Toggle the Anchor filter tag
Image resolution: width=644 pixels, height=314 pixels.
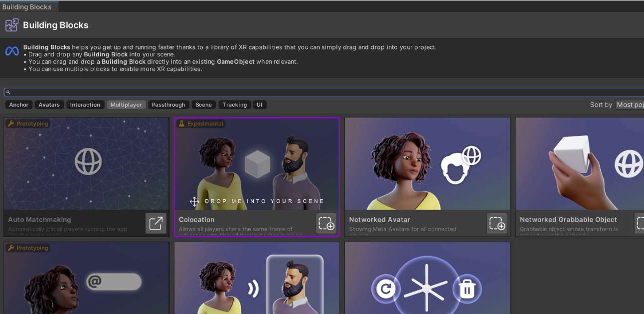tap(19, 105)
